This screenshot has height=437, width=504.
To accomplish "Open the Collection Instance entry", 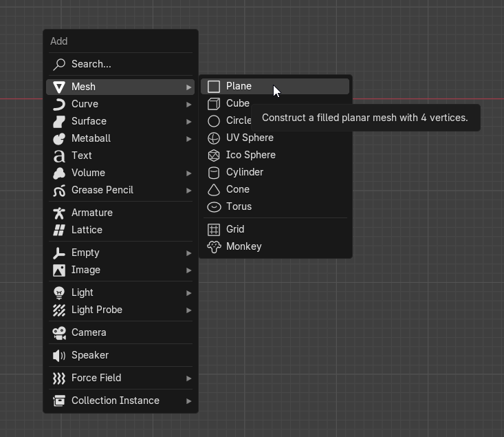I will [116, 401].
